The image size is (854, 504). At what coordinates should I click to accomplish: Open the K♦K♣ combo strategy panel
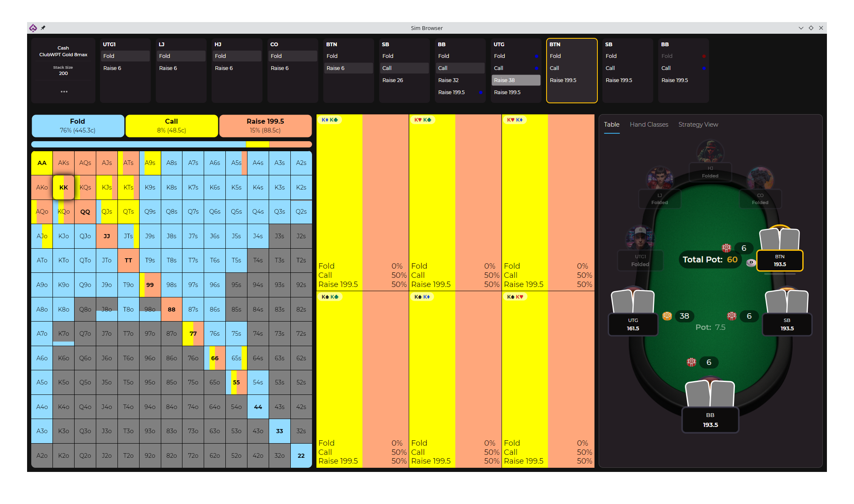[362, 202]
